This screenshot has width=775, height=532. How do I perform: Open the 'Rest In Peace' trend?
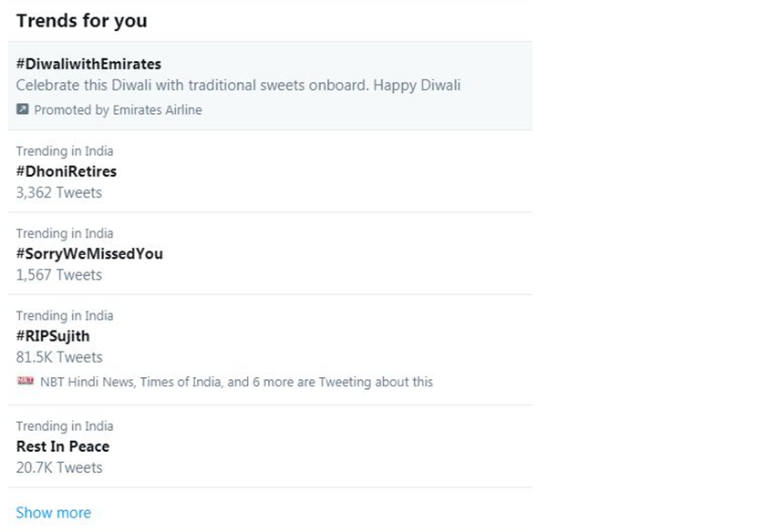[x=63, y=446]
